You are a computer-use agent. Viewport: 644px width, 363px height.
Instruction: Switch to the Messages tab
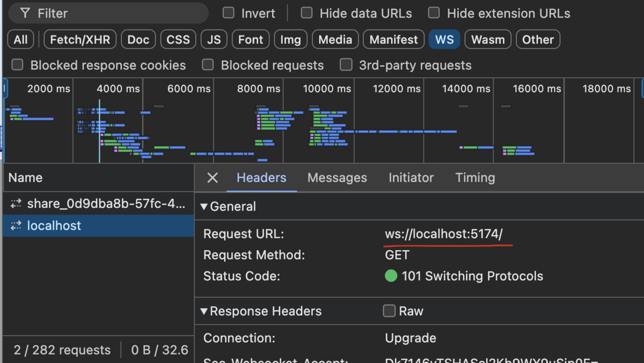(x=337, y=178)
